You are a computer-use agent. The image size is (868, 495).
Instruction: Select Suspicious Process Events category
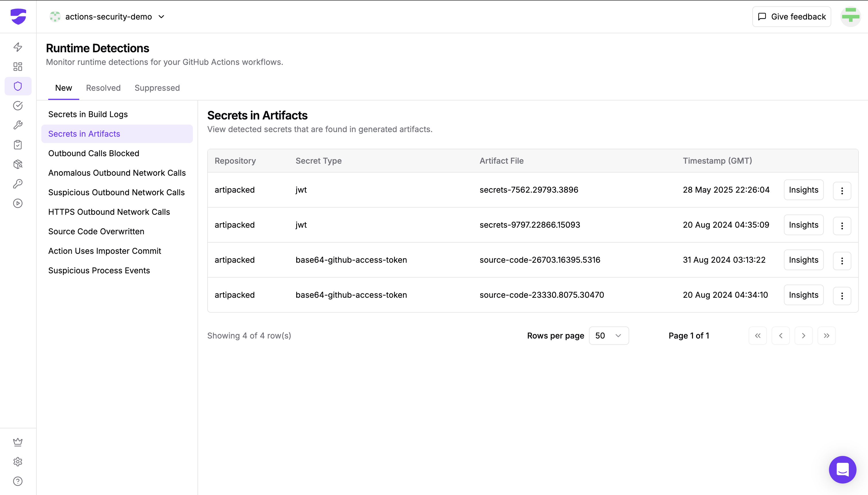99,270
